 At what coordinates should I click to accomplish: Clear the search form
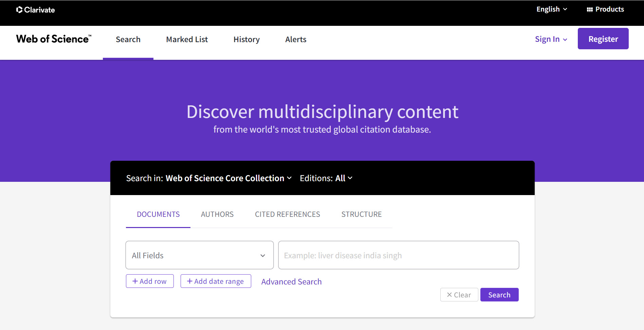[459, 295]
